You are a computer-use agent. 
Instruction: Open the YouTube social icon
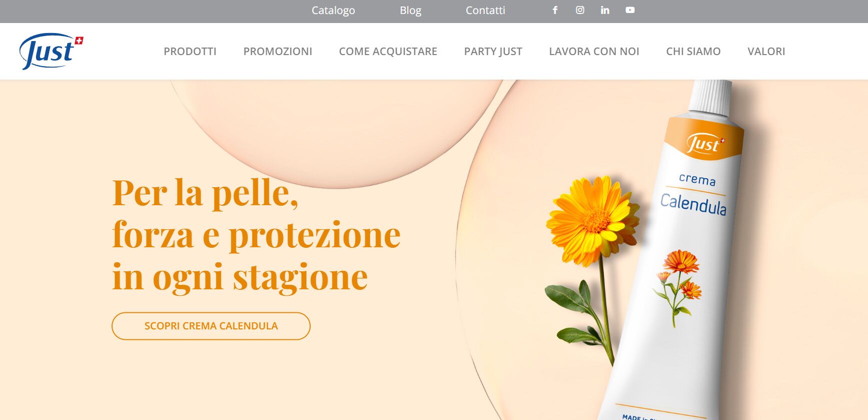(630, 10)
